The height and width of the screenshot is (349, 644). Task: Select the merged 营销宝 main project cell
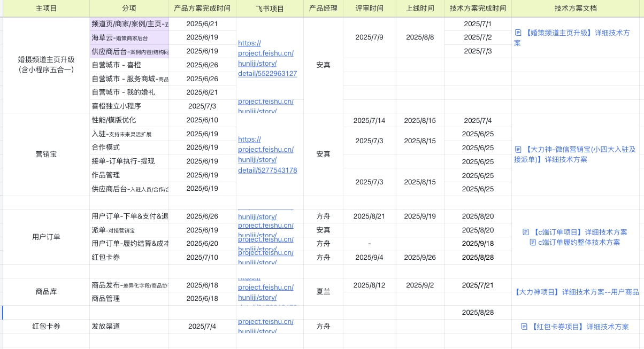pyautogui.click(x=46, y=154)
